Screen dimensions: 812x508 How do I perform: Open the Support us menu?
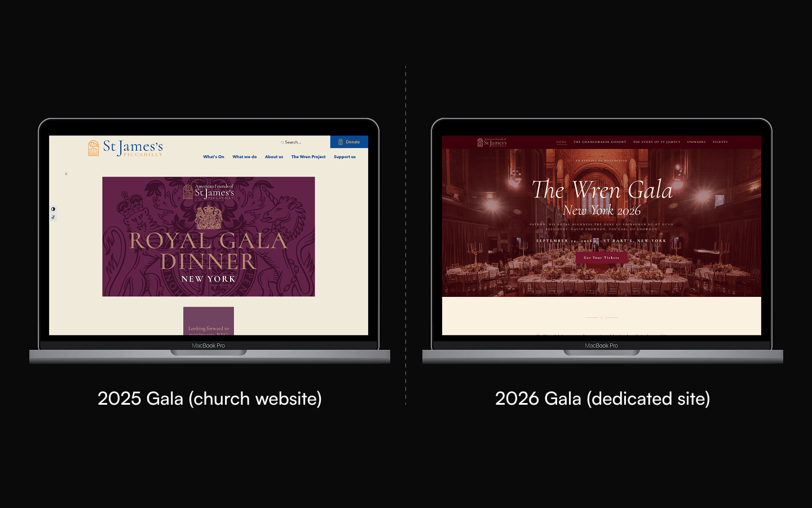click(x=345, y=157)
